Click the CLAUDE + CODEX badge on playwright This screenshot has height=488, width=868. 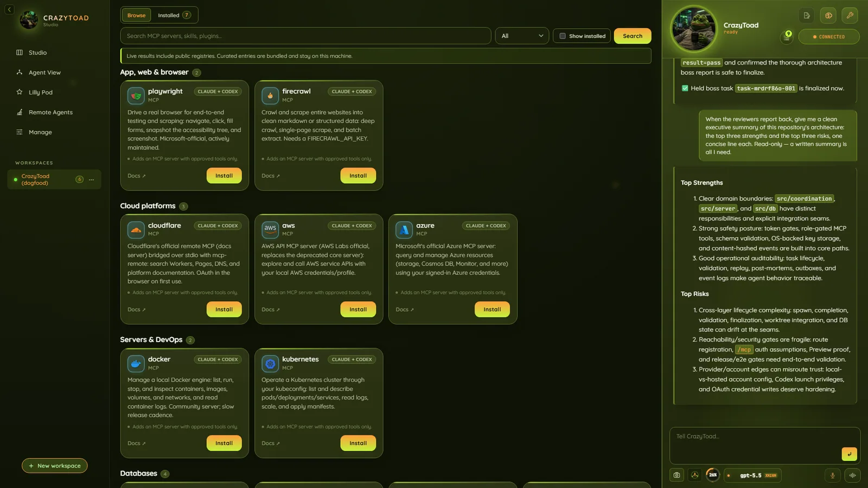pyautogui.click(x=218, y=92)
